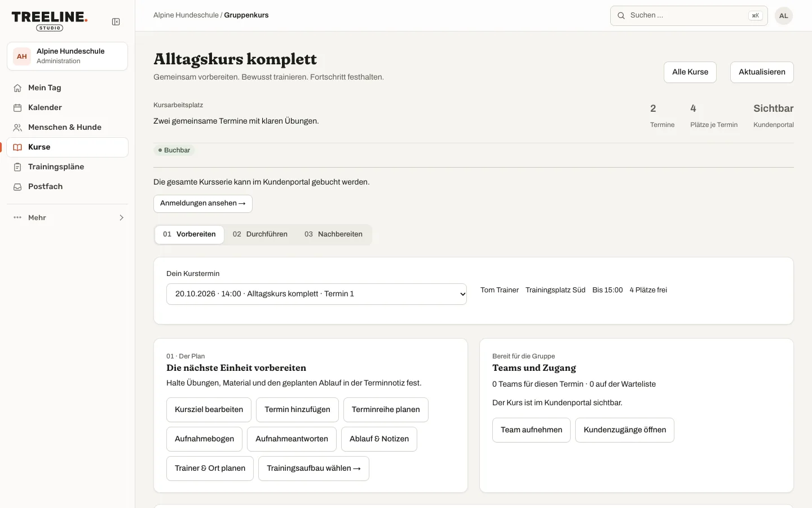This screenshot has height=508, width=812.
Task: Click the Aktualisieren button
Action: pos(762,72)
